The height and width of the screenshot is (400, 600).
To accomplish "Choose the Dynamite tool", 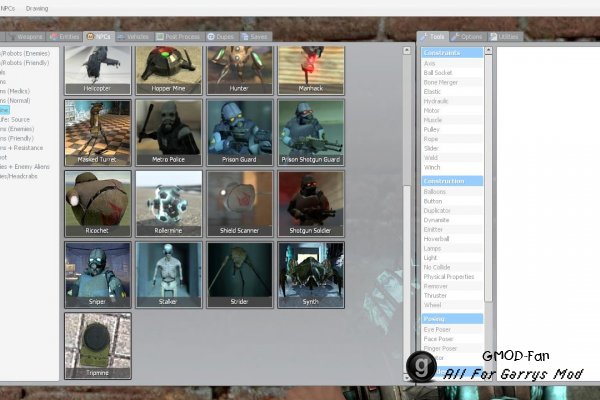I will tap(452, 220).
